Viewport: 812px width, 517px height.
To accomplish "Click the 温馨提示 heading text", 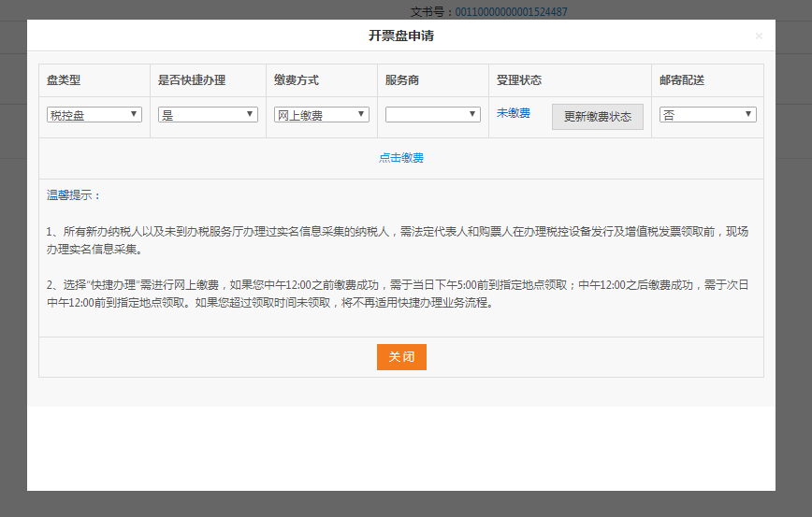I will tap(74, 195).
